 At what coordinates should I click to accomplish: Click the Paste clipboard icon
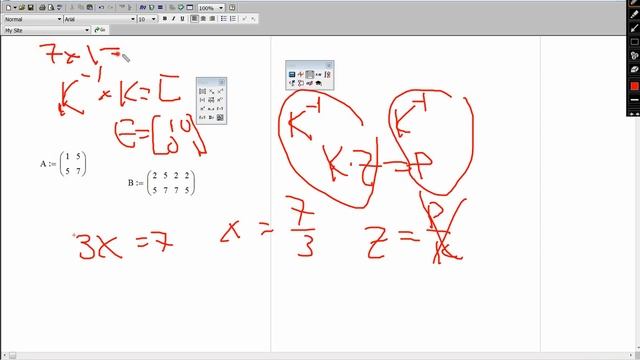[90, 7]
